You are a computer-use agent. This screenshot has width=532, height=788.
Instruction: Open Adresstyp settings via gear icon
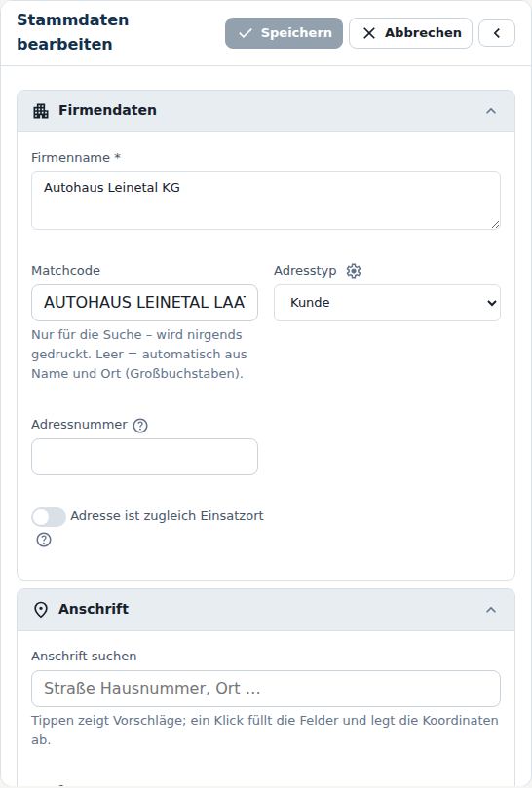(x=354, y=271)
